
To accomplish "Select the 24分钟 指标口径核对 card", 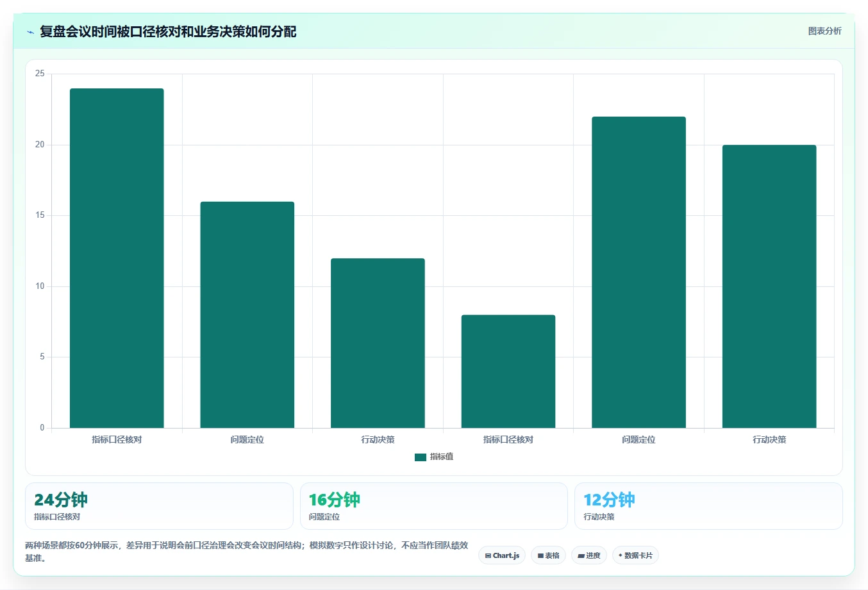I will 159,506.
